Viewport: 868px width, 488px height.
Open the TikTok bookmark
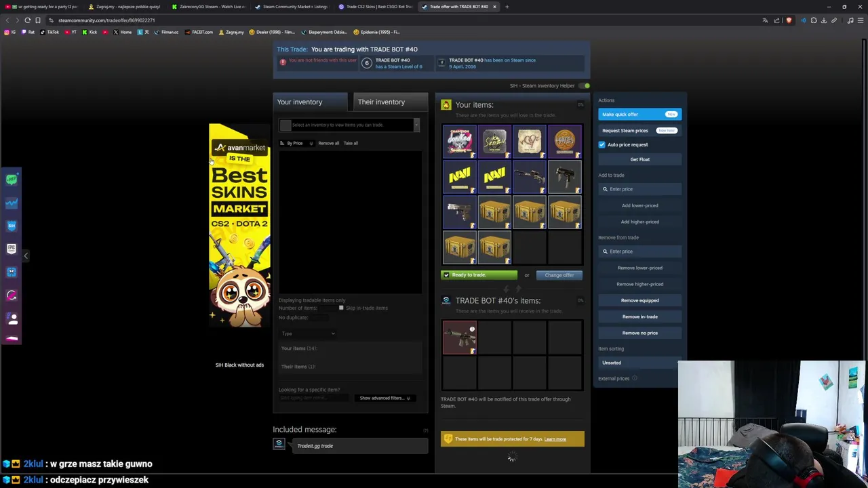coord(50,33)
